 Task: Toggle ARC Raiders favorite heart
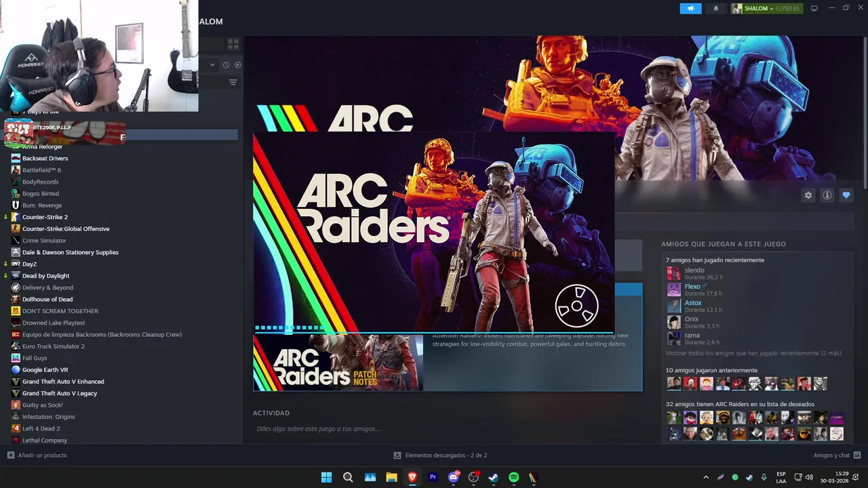pyautogui.click(x=846, y=195)
